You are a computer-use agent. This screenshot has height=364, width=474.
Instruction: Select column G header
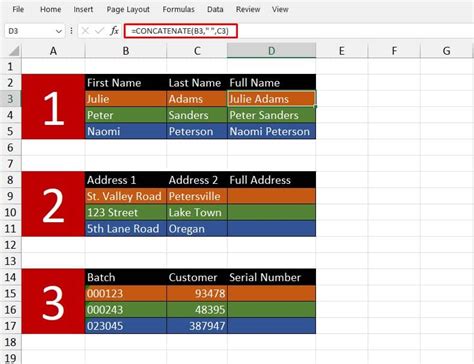tap(447, 51)
